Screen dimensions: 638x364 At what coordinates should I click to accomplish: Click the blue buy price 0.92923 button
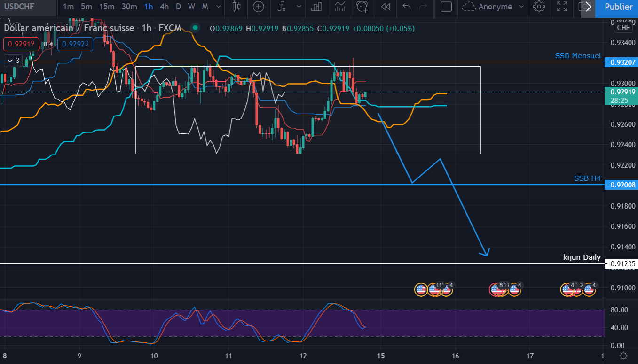[x=75, y=45]
